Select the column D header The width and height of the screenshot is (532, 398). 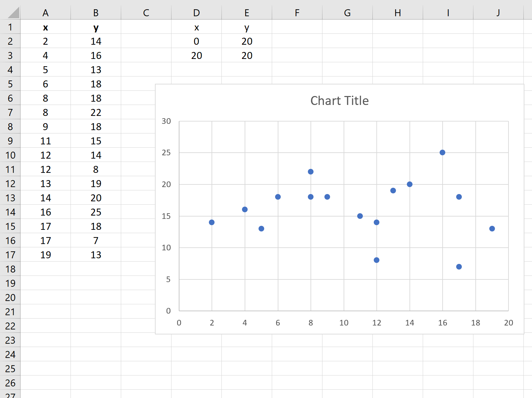[197, 13]
